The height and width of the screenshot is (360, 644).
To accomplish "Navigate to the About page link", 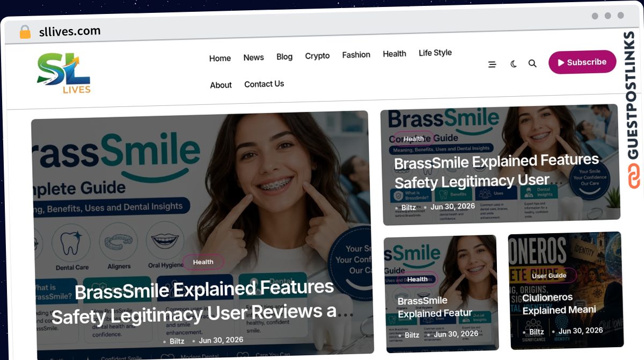I will pyautogui.click(x=221, y=85).
